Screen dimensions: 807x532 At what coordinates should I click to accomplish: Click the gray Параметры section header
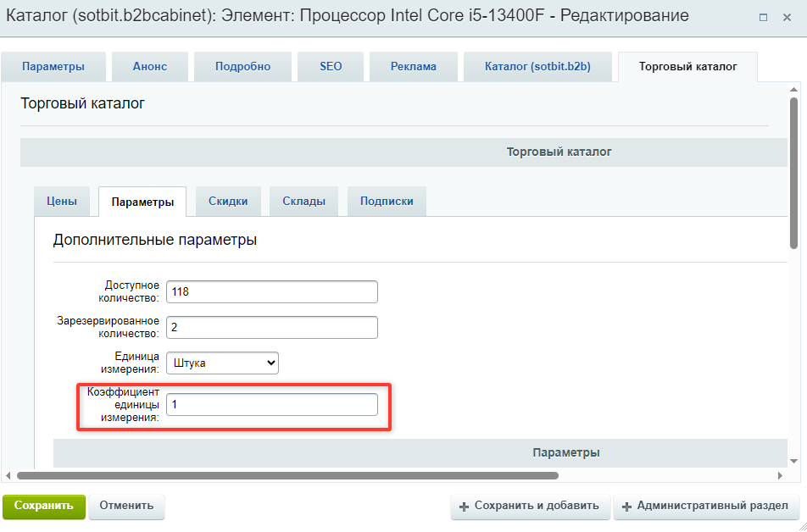(x=420, y=452)
